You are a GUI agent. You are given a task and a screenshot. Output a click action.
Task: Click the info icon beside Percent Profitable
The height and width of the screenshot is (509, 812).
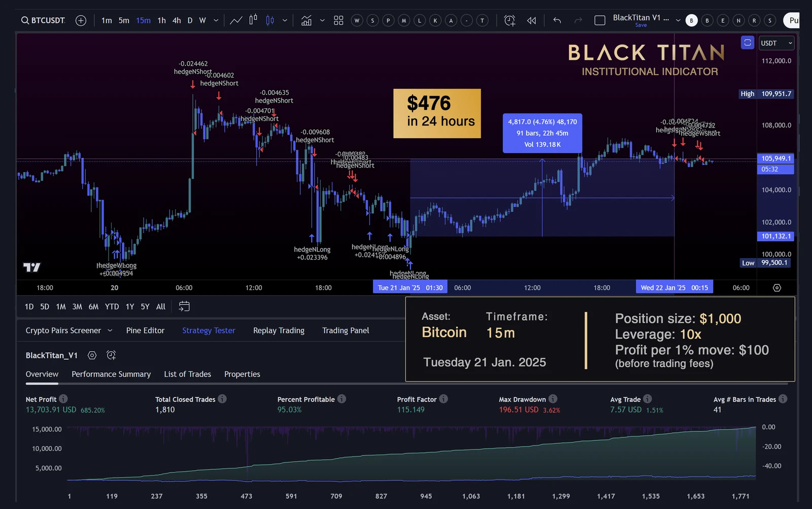pos(342,399)
